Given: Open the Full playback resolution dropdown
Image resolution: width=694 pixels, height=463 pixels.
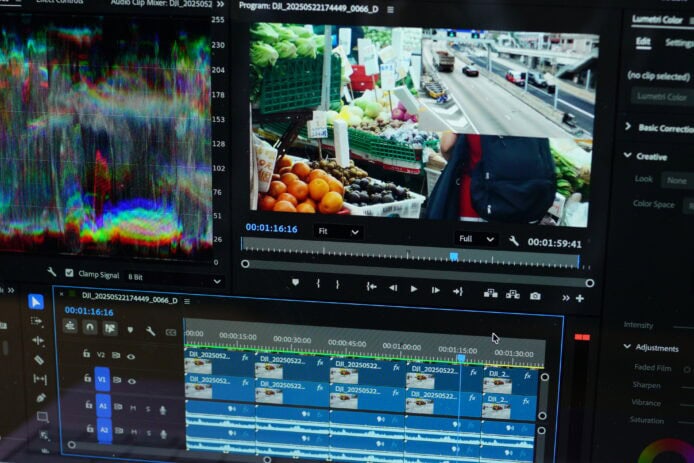Looking at the screenshot, I should (x=476, y=239).
